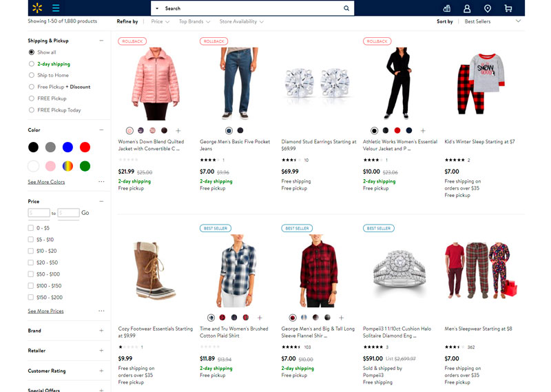This screenshot has width=551, height=392.
Task: Select the FREE Pickup Today option
Action: (32, 110)
